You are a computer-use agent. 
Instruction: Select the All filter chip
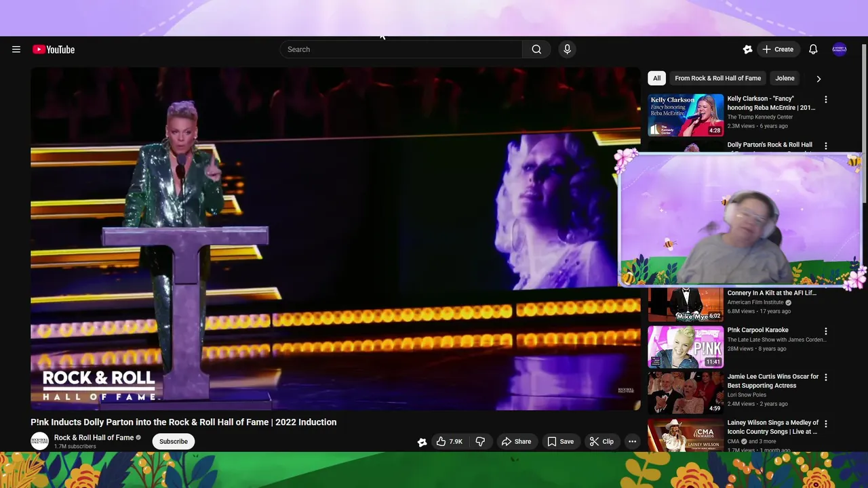tap(656, 79)
